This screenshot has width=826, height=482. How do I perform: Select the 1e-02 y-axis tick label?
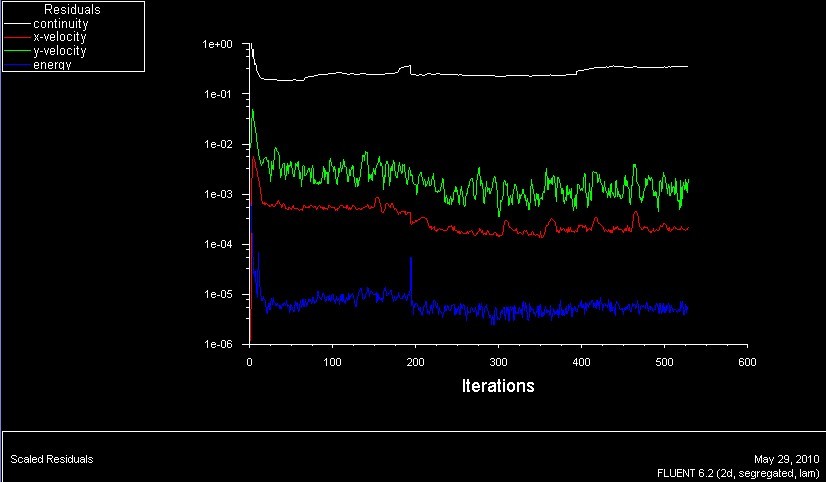coord(217,145)
